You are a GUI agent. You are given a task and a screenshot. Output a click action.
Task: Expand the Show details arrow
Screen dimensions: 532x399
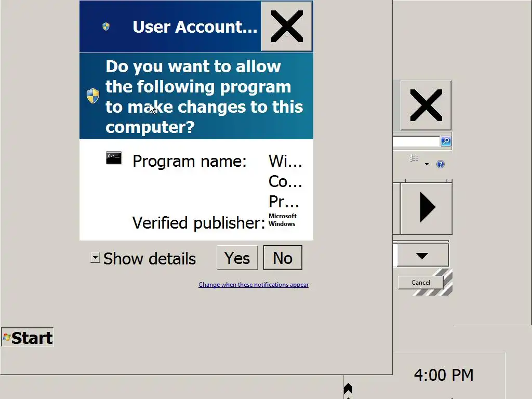click(x=95, y=258)
